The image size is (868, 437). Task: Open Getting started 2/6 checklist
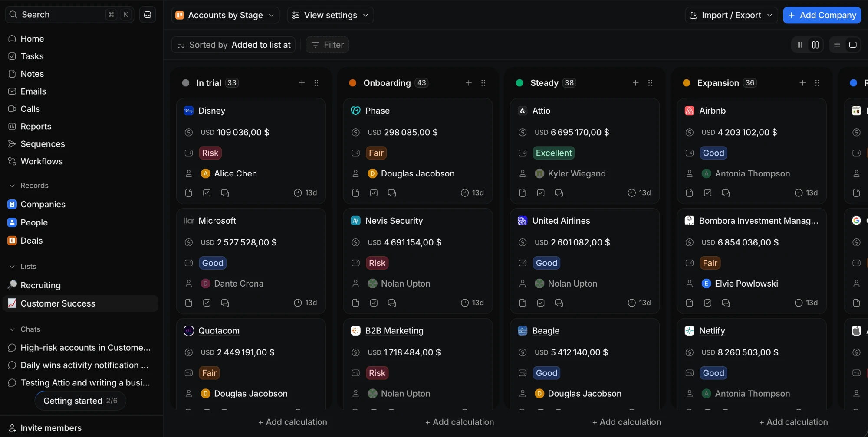click(x=80, y=401)
